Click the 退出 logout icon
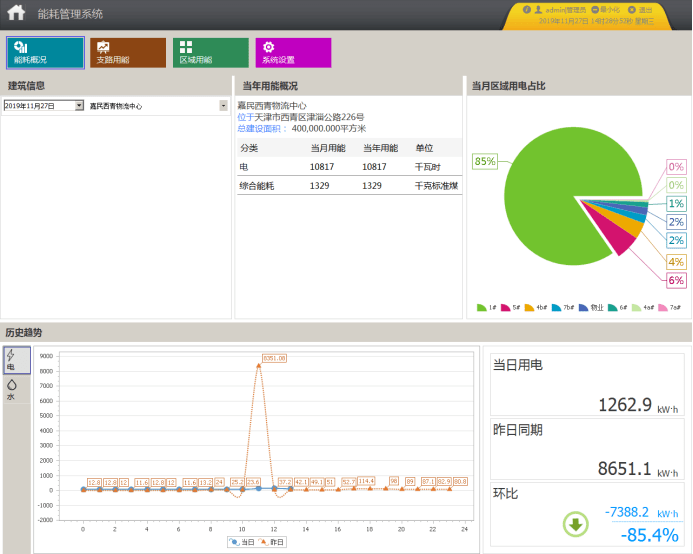The height and width of the screenshot is (554, 693). point(632,10)
